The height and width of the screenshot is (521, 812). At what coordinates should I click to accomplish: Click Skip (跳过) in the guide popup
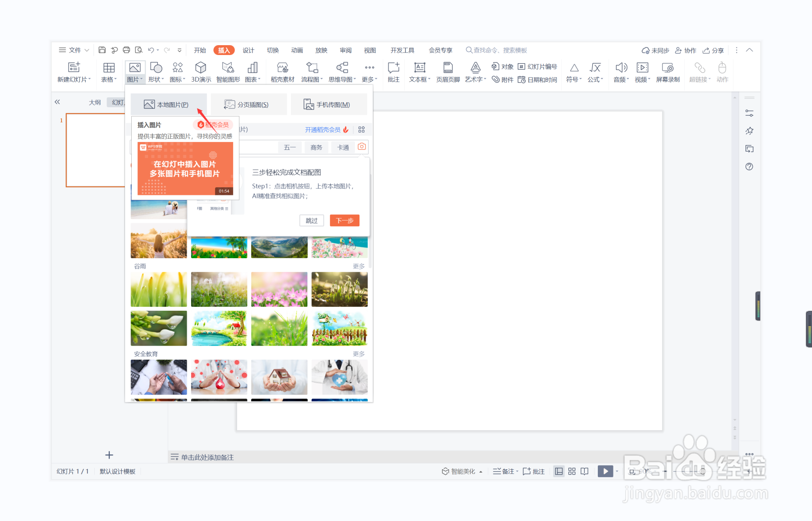tap(311, 220)
